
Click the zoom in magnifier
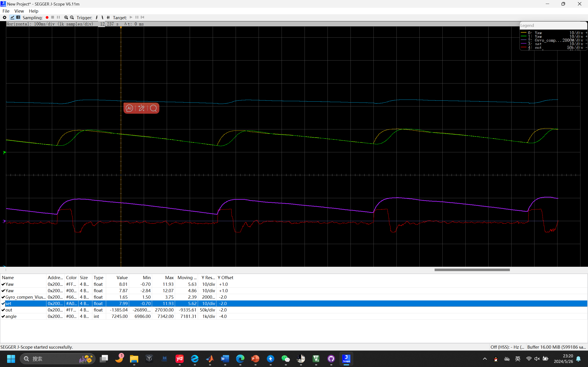pyautogui.click(x=66, y=17)
